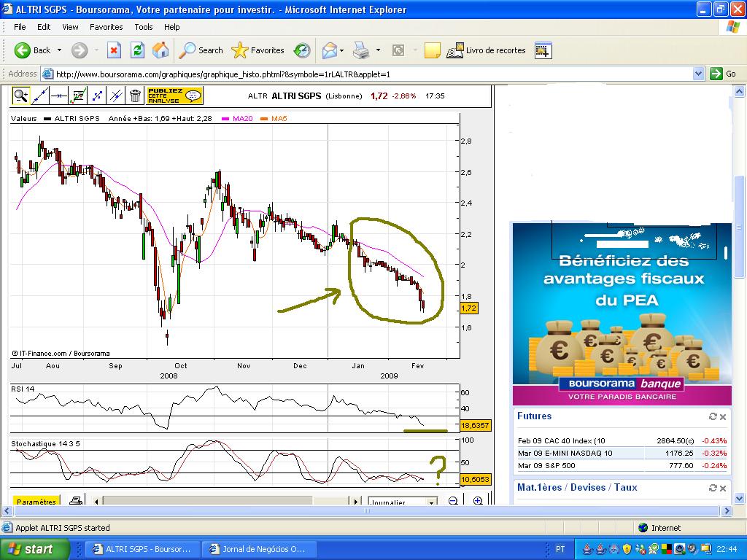This screenshot has height=560, width=747.
Task: Open Feb 09 CAC 40 Index future
Action: click(x=561, y=441)
